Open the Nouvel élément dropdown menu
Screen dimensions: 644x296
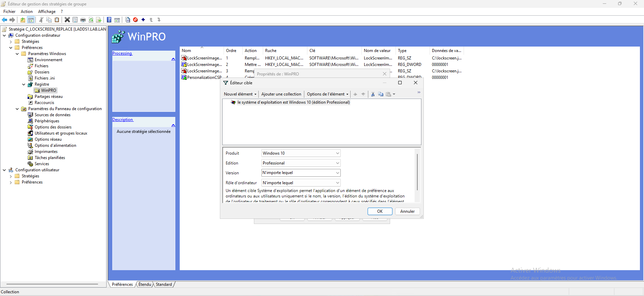[240, 94]
